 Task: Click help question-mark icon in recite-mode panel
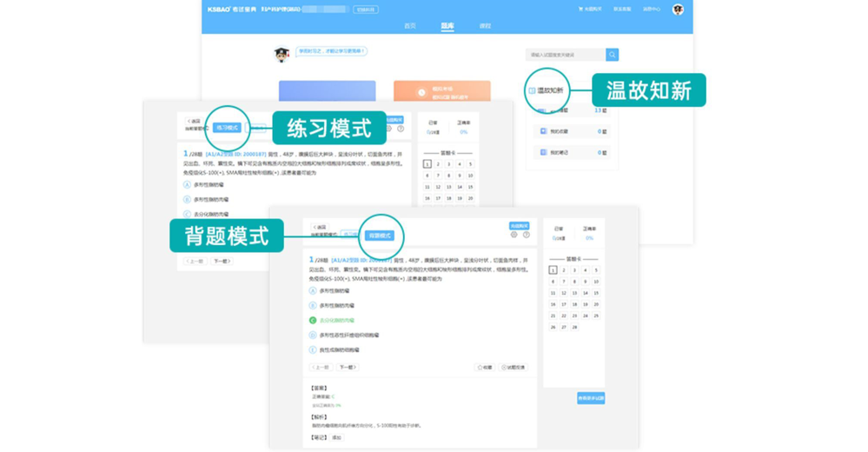point(526,235)
